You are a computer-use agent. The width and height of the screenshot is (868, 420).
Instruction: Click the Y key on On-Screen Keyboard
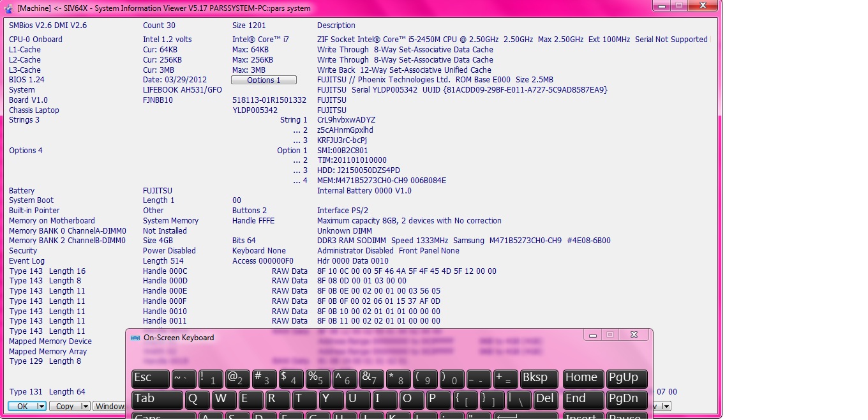pos(332,400)
